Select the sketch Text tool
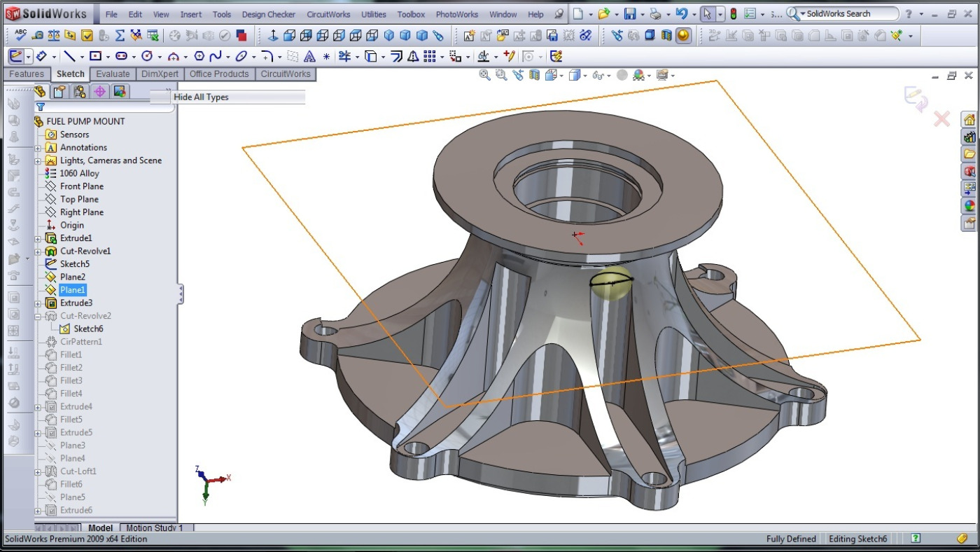980x552 pixels. (309, 56)
